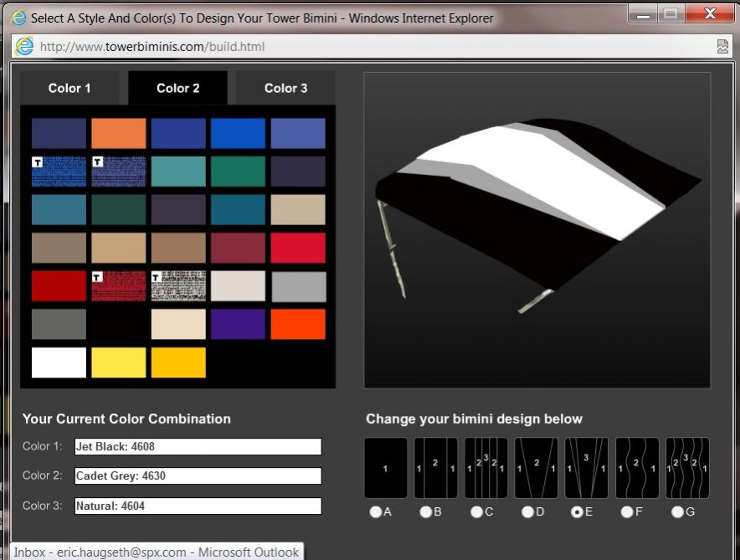The height and width of the screenshot is (560, 740).
Task: Choose the white color swatch
Action: (59, 362)
